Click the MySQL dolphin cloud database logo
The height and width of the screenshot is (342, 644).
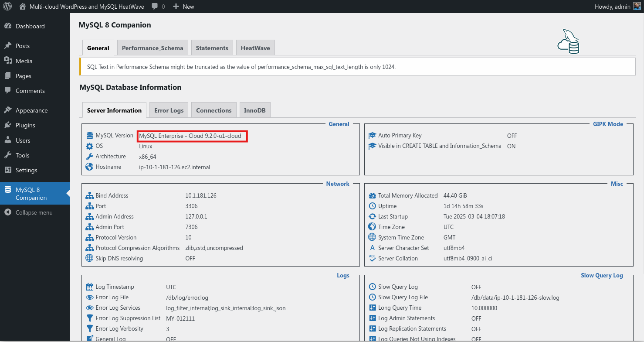pyautogui.click(x=568, y=42)
